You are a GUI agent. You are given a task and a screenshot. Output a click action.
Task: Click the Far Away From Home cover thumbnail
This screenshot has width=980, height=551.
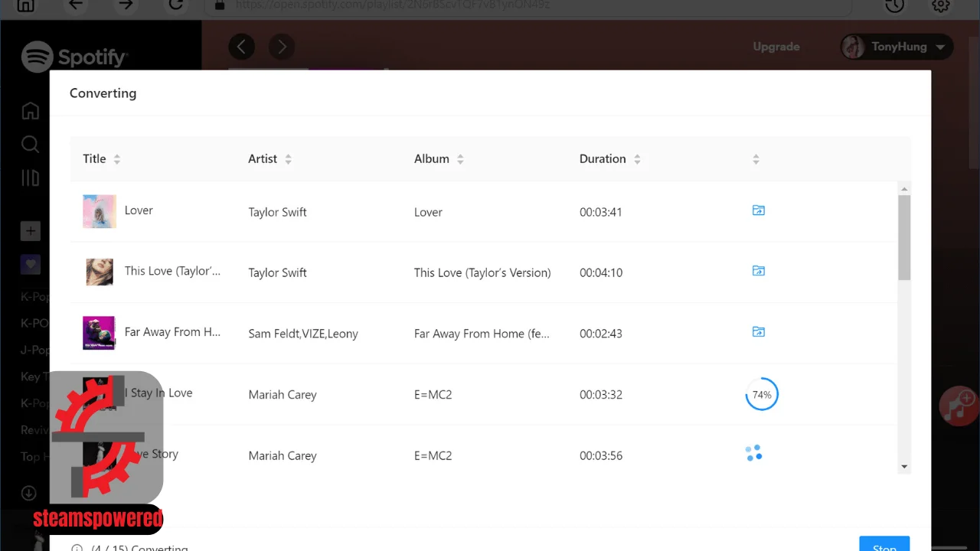99,333
